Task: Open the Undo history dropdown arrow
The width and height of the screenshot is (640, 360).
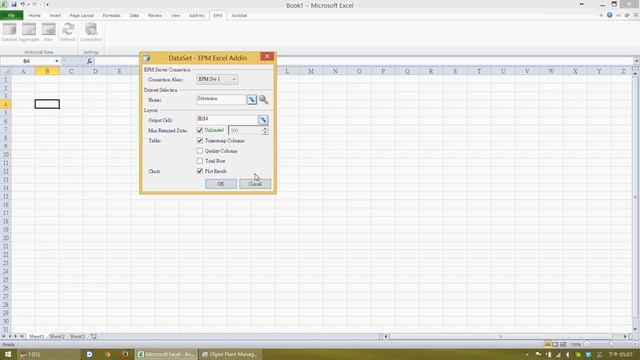Action: pyautogui.click(x=29, y=4)
